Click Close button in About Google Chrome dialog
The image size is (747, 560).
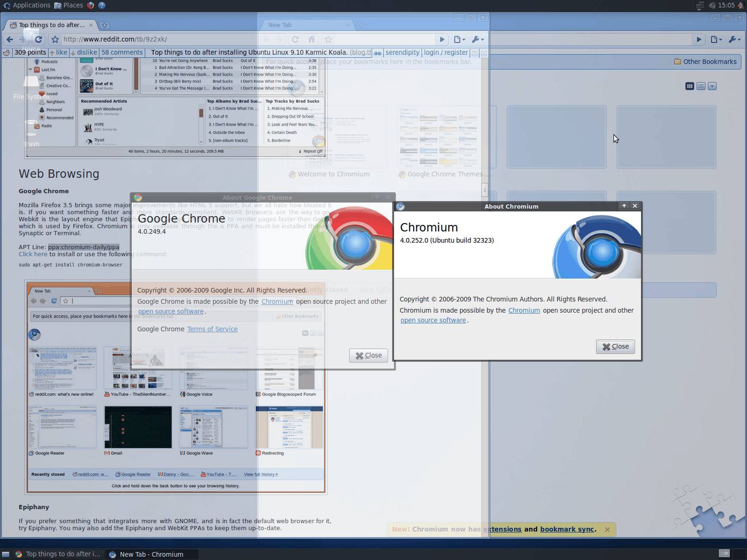pos(368,356)
